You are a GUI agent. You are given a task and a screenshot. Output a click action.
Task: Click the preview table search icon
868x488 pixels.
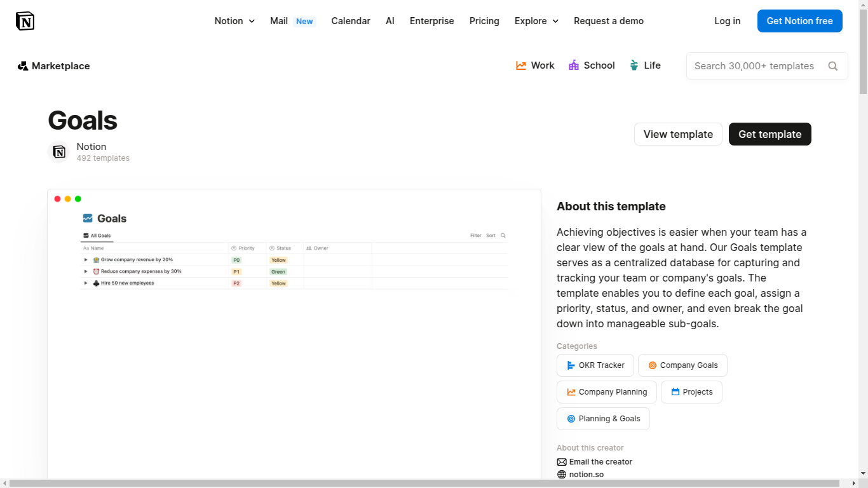503,236
